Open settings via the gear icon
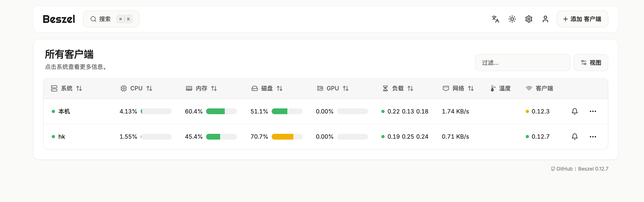Screen dimensions: 644x202 point(529,19)
